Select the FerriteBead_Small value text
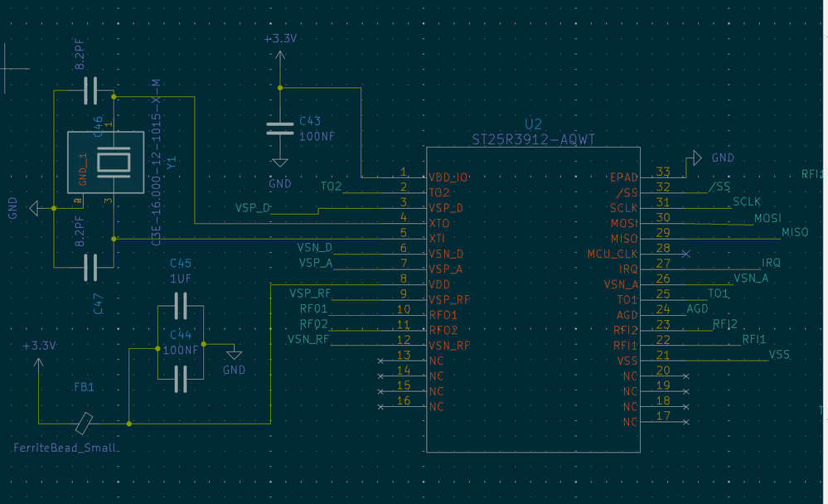The image size is (828, 504). click(x=65, y=448)
